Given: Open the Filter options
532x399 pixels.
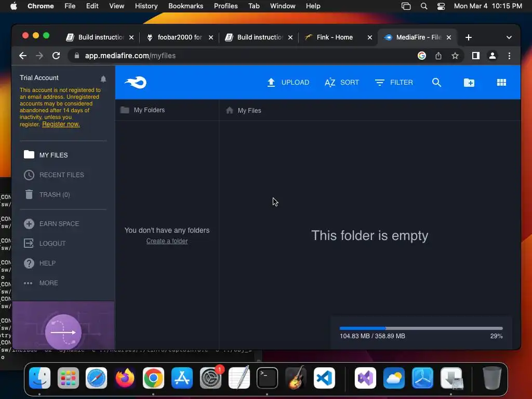Looking at the screenshot, I should tap(394, 83).
